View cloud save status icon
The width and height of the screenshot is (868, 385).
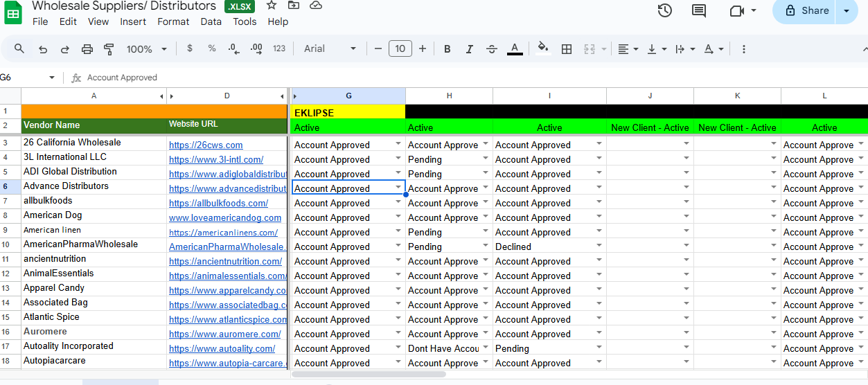click(316, 6)
